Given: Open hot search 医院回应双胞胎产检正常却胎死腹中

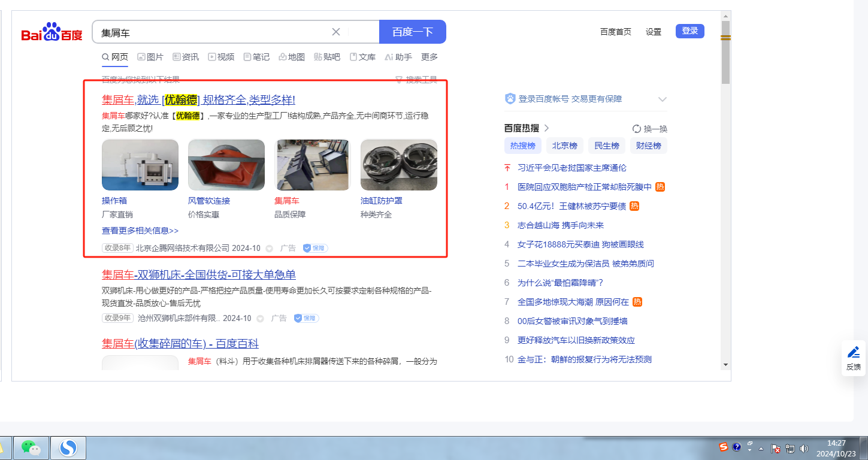Looking at the screenshot, I should coord(585,187).
